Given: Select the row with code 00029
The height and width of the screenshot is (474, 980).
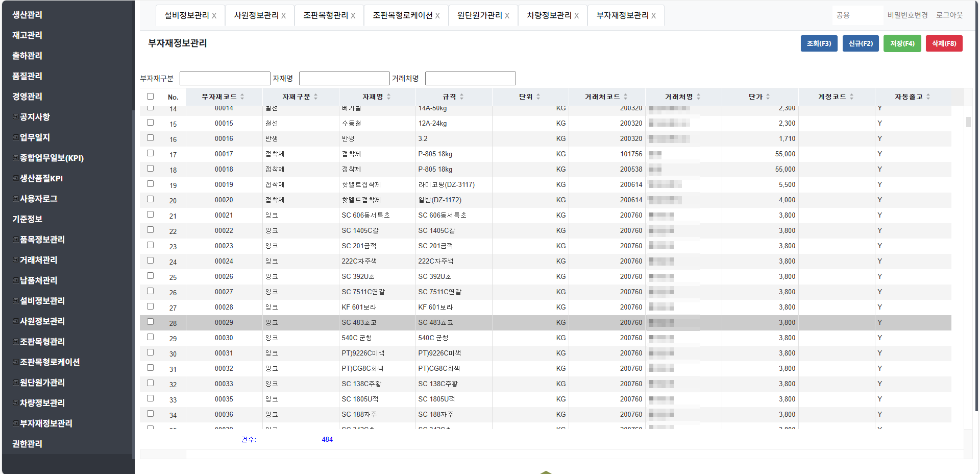Looking at the screenshot, I should [545, 322].
